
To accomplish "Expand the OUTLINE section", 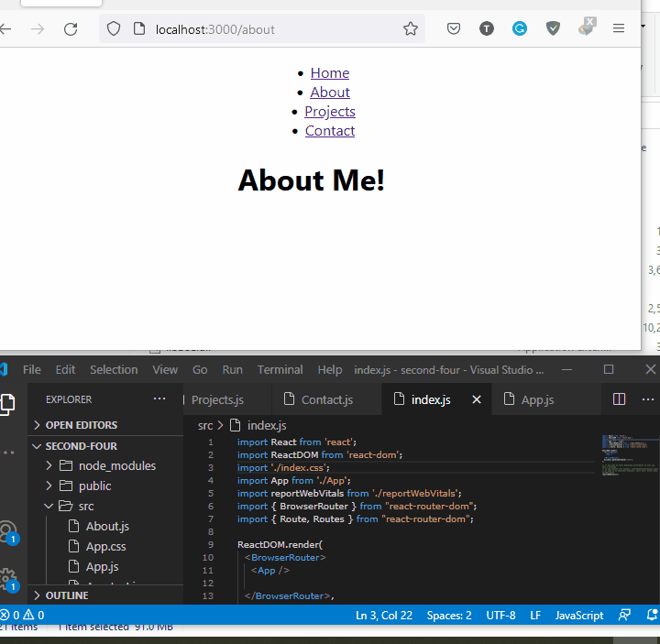I will pos(105,595).
